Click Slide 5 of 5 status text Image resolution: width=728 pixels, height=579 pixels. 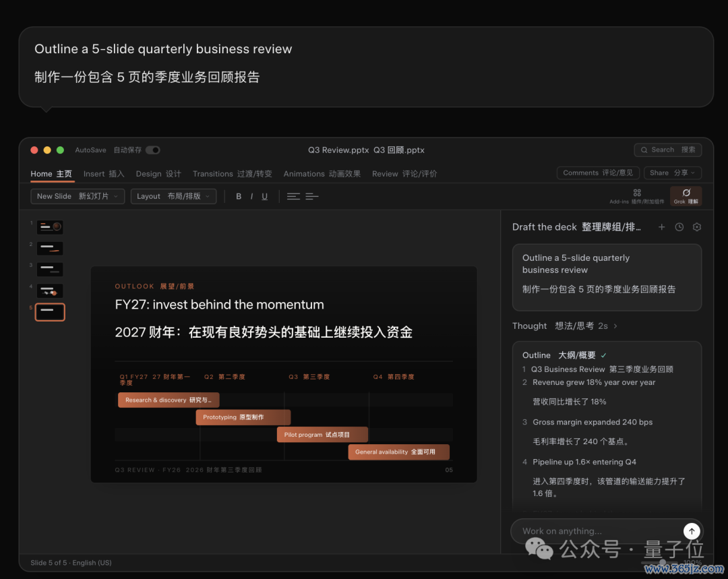click(71, 563)
